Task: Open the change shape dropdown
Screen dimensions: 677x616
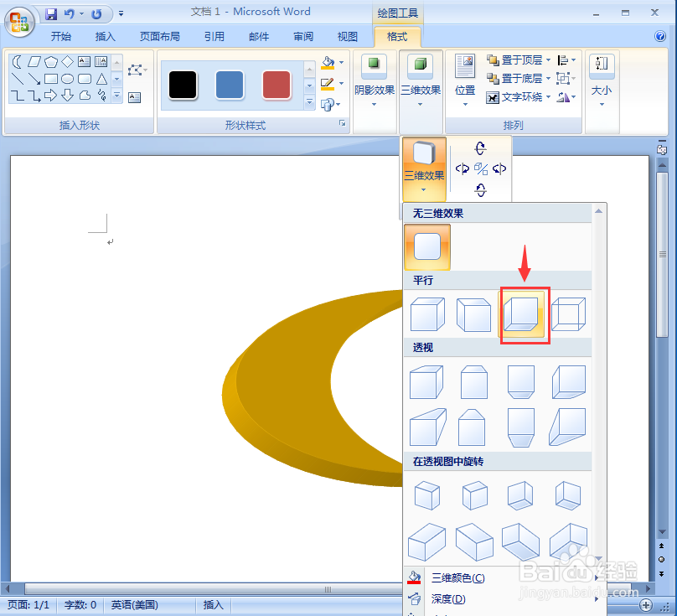Action: 331,104
